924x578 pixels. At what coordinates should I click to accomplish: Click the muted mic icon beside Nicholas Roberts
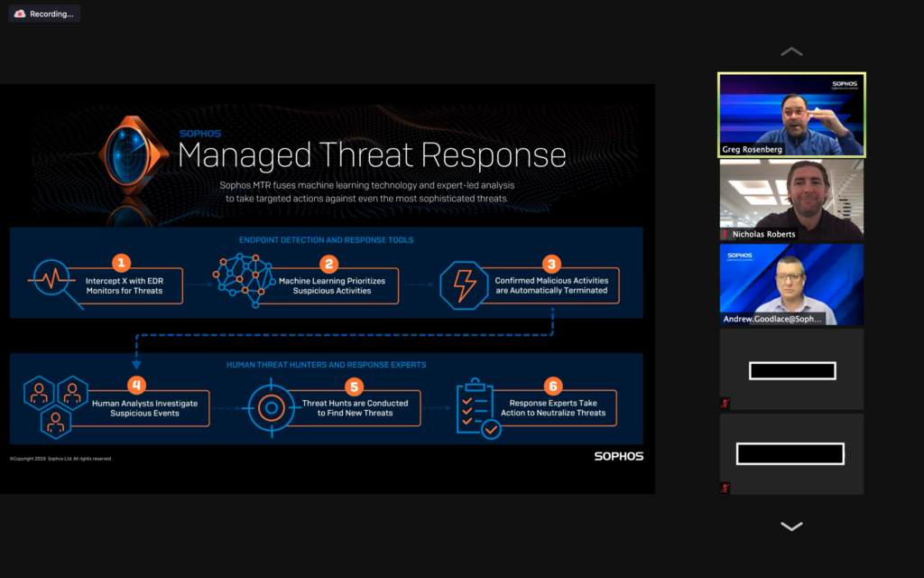pyautogui.click(x=725, y=234)
